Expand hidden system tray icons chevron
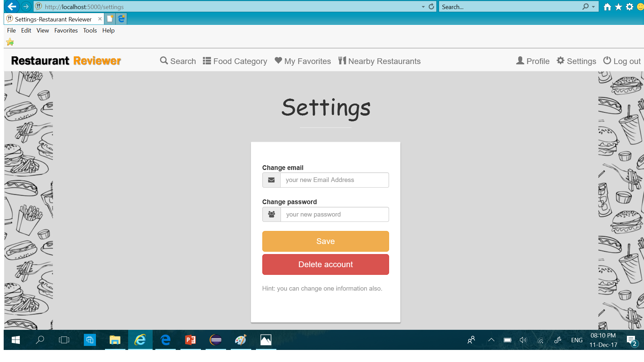Screen dimensions: 644x362 491,340
